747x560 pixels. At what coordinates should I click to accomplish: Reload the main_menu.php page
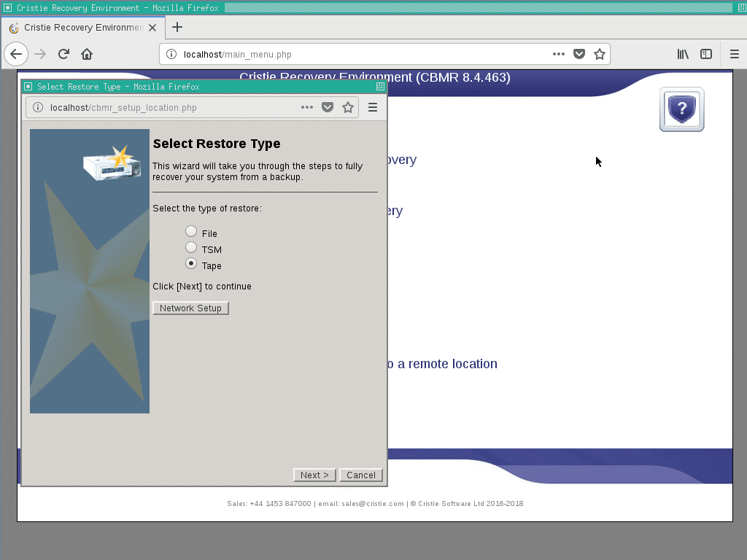click(63, 54)
